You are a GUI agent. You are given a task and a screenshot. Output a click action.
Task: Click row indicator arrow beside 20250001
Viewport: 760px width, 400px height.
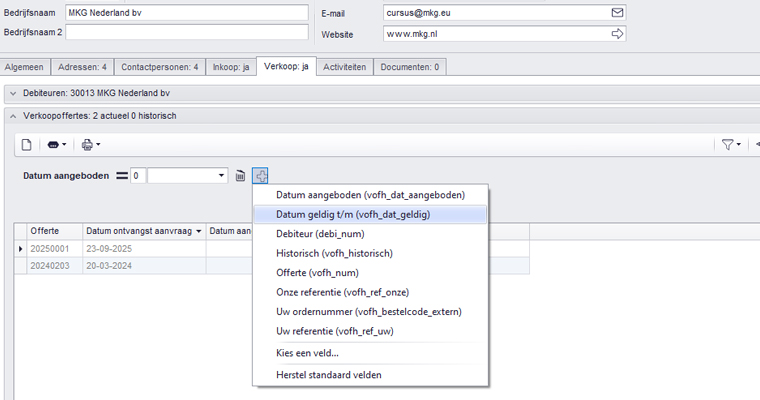[x=20, y=249]
